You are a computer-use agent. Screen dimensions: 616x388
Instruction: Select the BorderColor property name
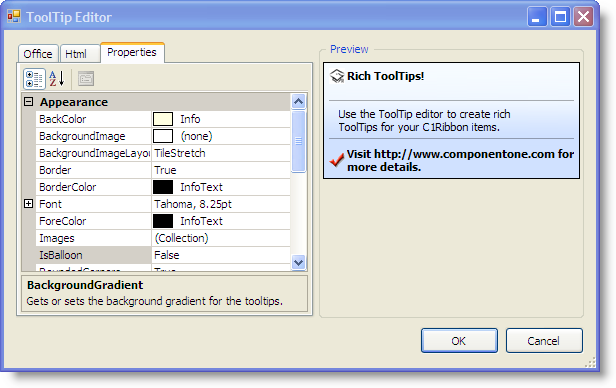(x=68, y=187)
